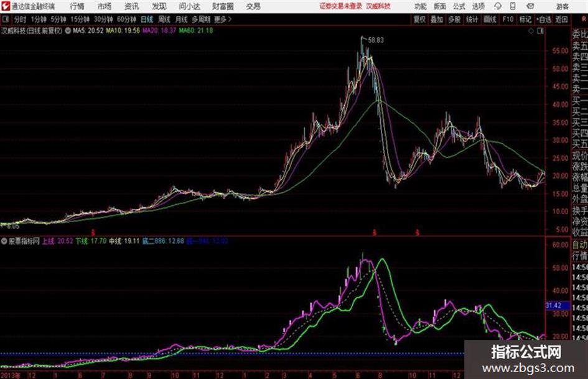Open the 市场 menu
This screenshot has width=588, height=379.
click(x=105, y=6)
